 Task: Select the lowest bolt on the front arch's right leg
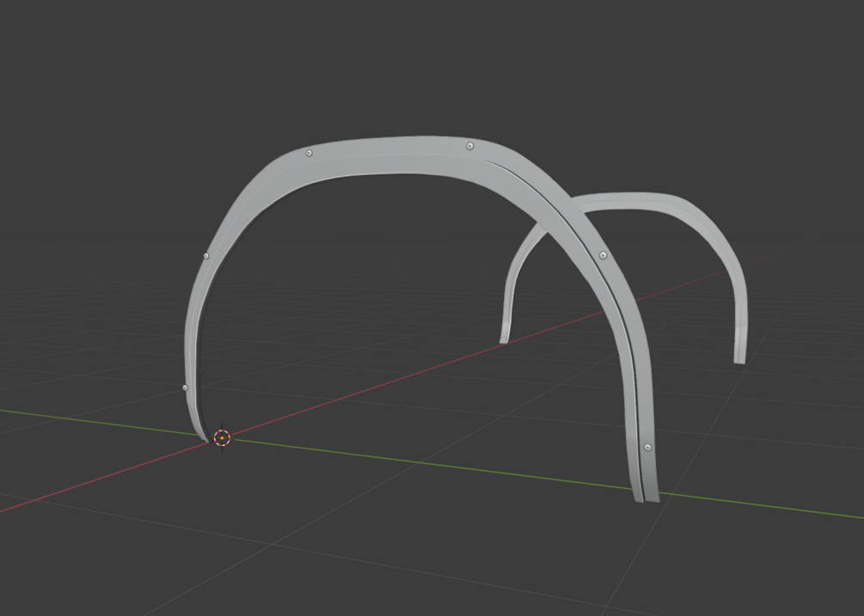(x=647, y=447)
